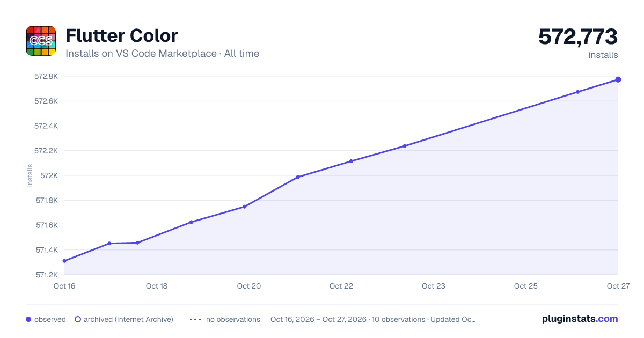Select the data point just before Oct 20
644x338 pixels.
pos(244,207)
